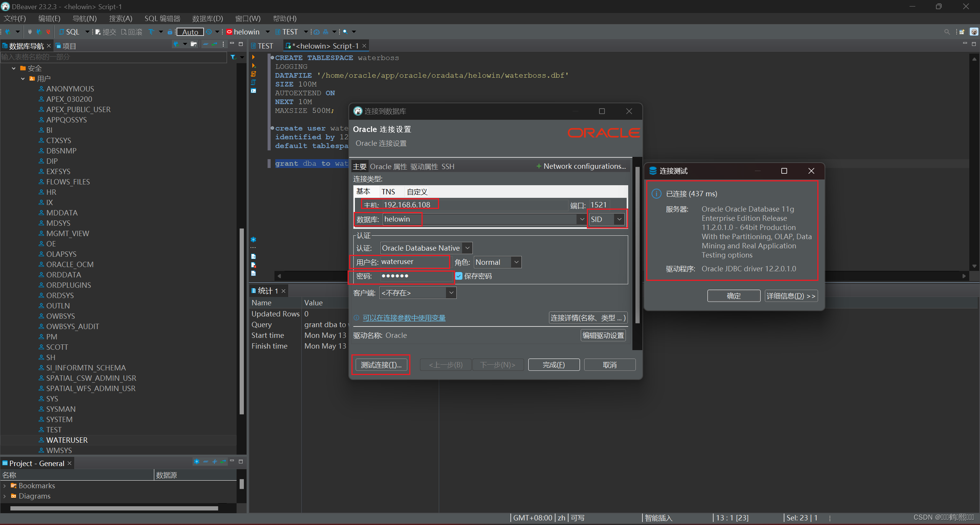The width and height of the screenshot is (980, 525).
Task: Open the 数据库 helowin combo dropdown arrow
Action: click(582, 219)
